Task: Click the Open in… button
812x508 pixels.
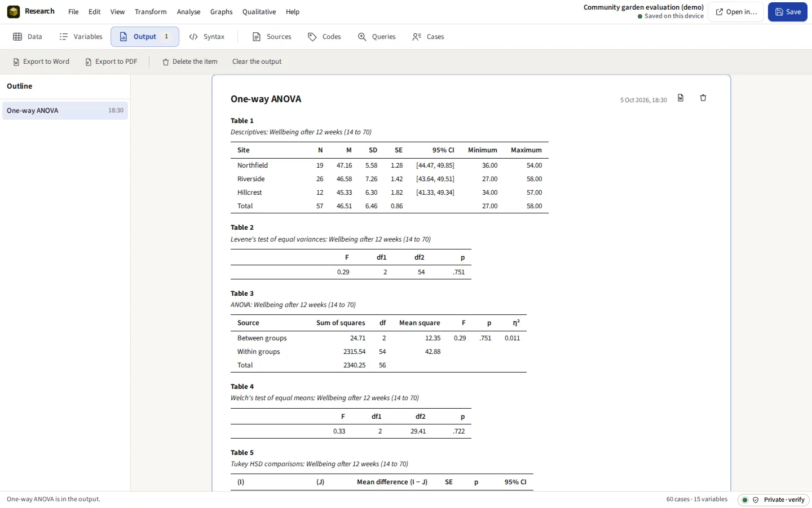Action: 736,12
